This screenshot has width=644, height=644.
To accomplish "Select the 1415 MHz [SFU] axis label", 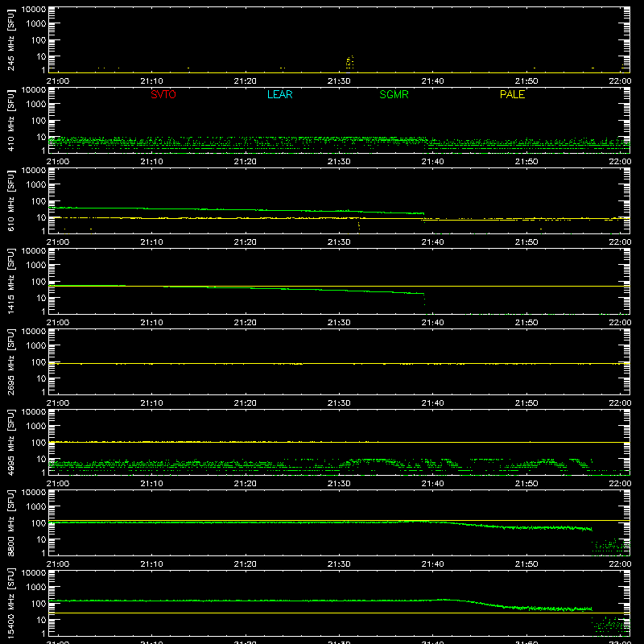I will tap(10, 281).
